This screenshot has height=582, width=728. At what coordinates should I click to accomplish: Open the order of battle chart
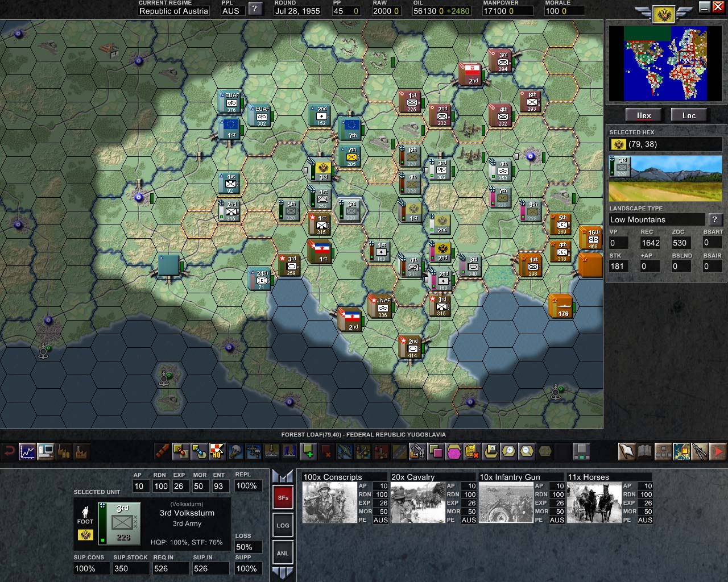[663, 452]
